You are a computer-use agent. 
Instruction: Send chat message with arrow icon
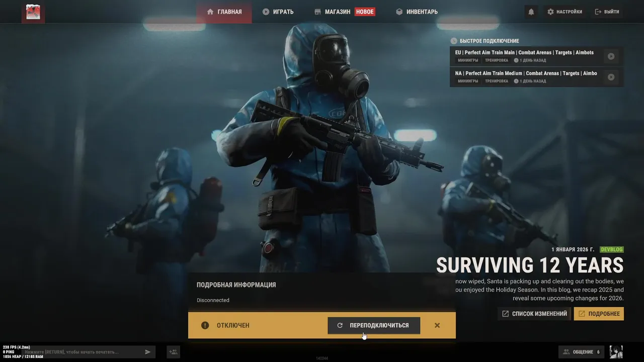pos(148,352)
